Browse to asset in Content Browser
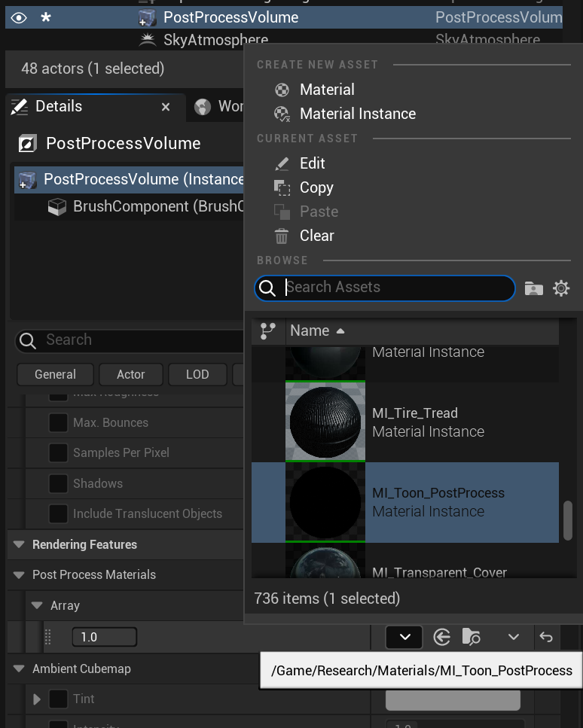Viewport: 583px width, 728px height. tap(471, 637)
